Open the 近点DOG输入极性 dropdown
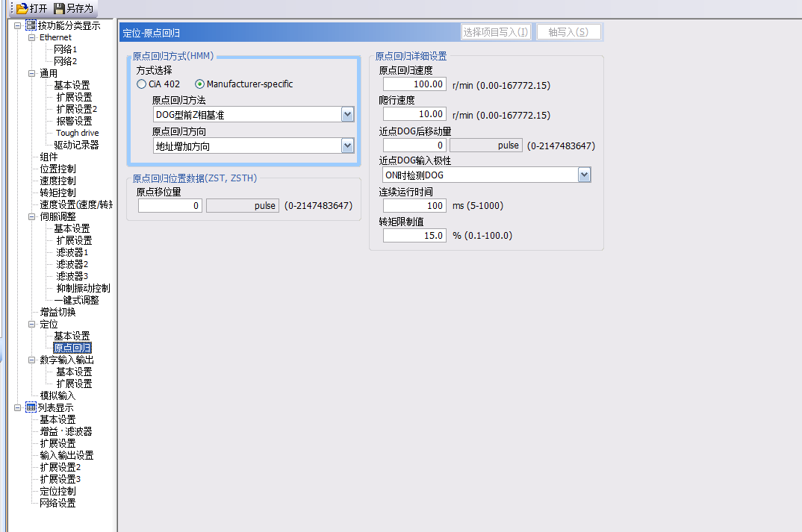Screen dimensions: 802x532 pyautogui.click(x=584, y=175)
